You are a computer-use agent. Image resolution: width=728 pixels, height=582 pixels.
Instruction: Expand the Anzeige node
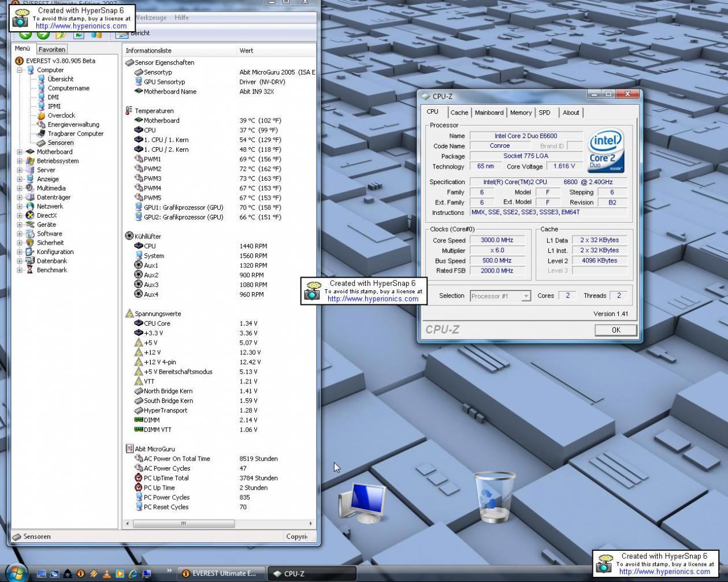click(20, 179)
